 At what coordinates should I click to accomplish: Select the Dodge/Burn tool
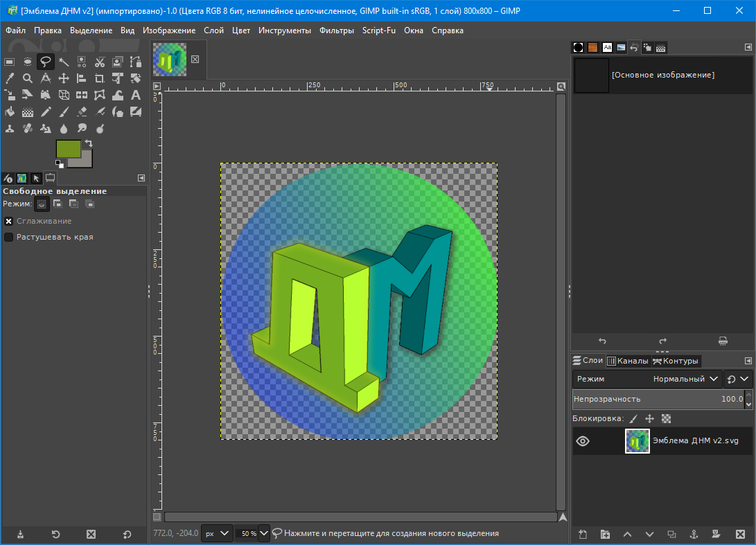click(x=100, y=129)
